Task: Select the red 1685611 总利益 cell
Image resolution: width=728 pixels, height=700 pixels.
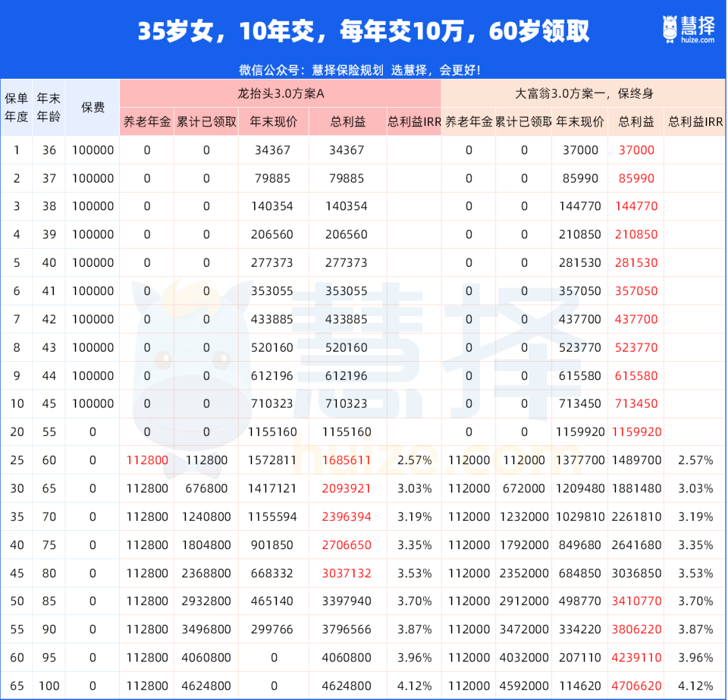Action: (348, 460)
